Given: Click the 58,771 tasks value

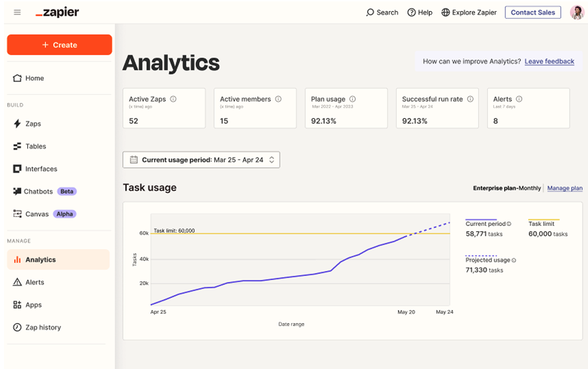Looking at the screenshot, I should [x=484, y=234].
